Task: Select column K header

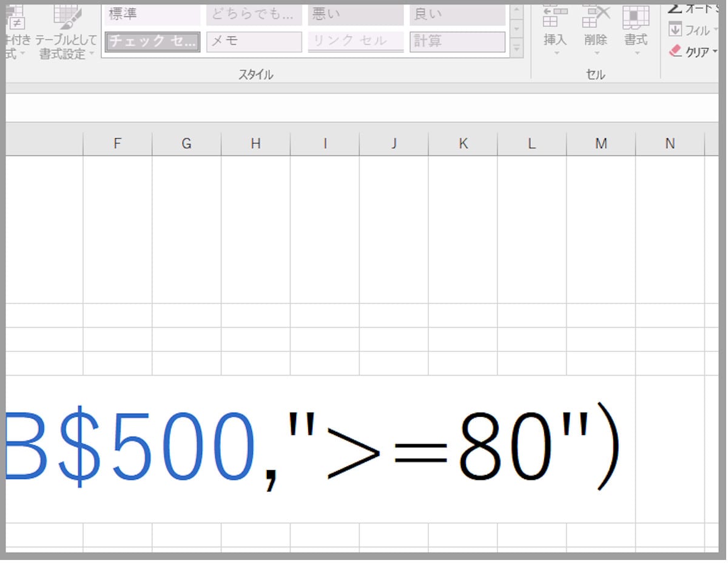Action: [463, 144]
